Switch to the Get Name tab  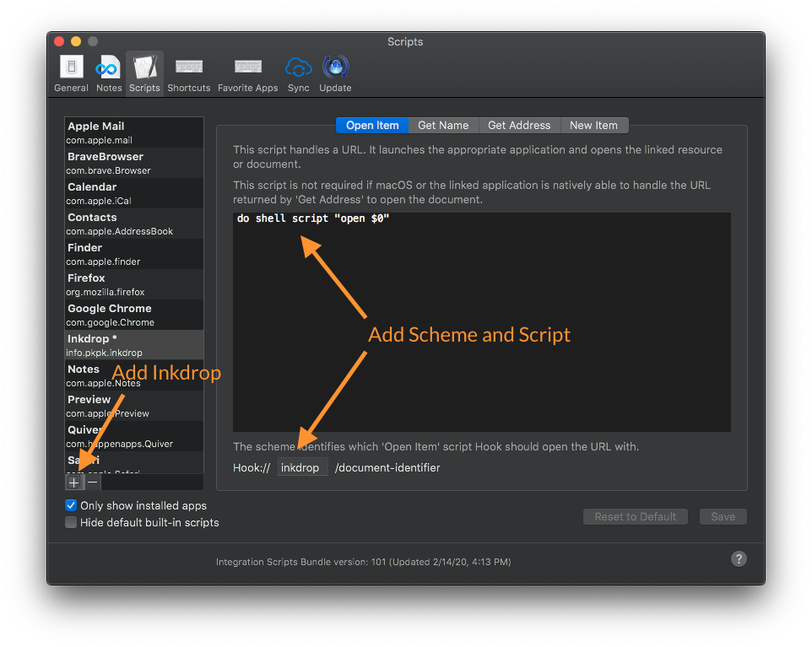coord(443,125)
